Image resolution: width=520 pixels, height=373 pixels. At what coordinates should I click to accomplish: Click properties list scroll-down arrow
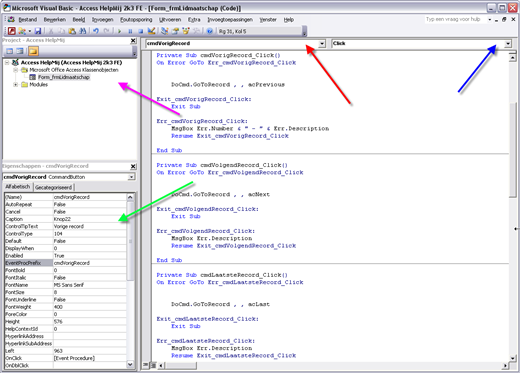point(130,364)
